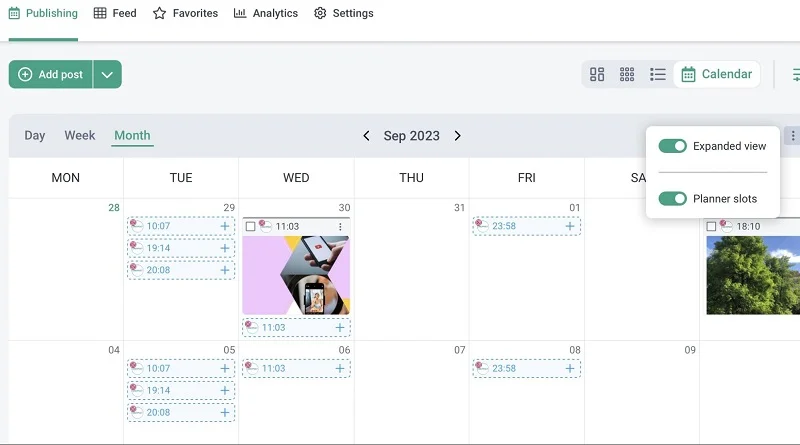800x445 pixels.
Task: Click the Add post button
Action: (x=51, y=75)
